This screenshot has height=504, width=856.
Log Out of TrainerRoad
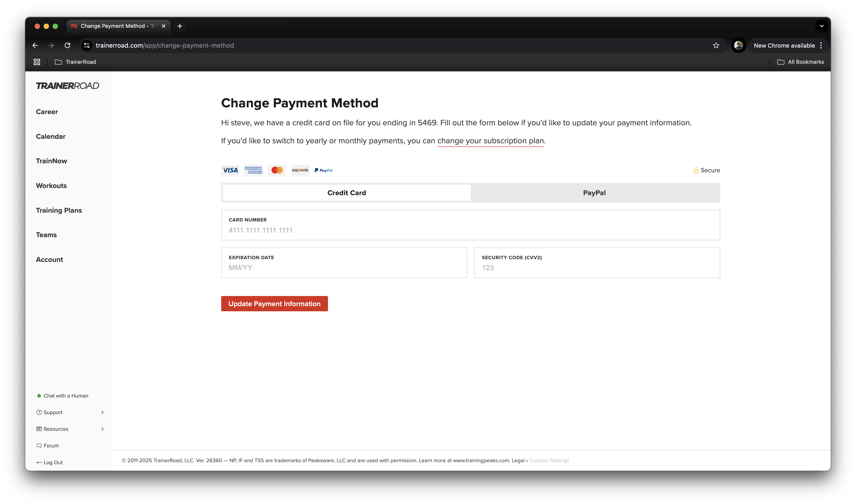[50, 463]
